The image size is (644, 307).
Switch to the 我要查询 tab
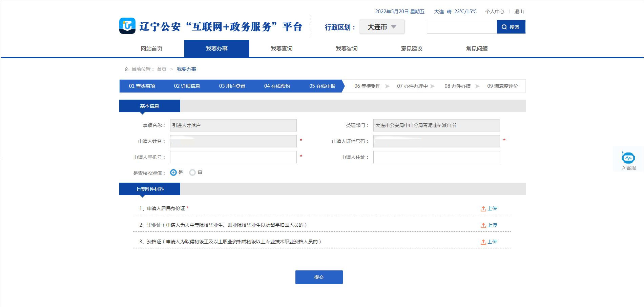(282, 49)
